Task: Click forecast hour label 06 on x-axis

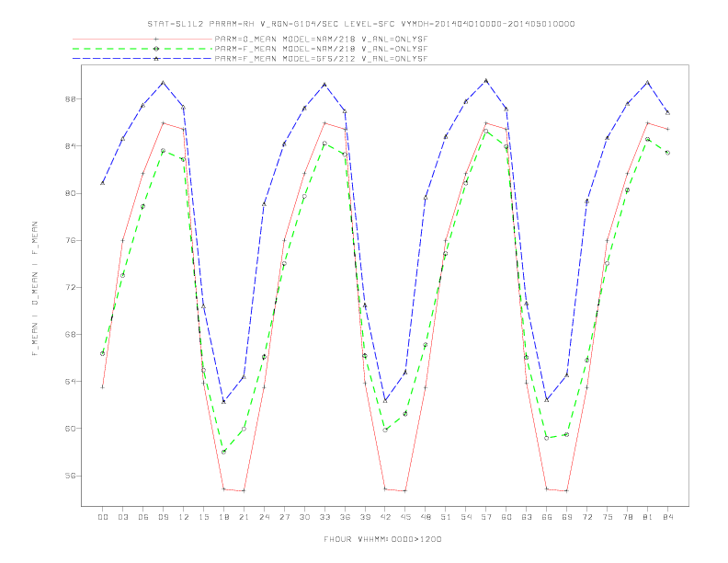Action: tap(143, 517)
